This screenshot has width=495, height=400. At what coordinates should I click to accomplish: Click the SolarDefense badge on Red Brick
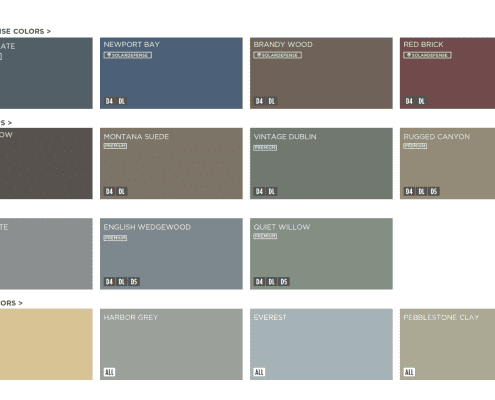coord(428,55)
